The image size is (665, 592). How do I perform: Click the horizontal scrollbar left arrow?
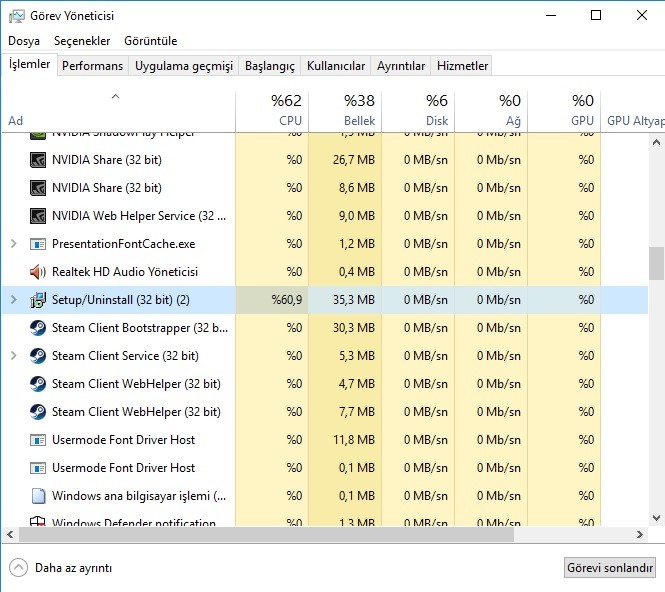point(10,535)
